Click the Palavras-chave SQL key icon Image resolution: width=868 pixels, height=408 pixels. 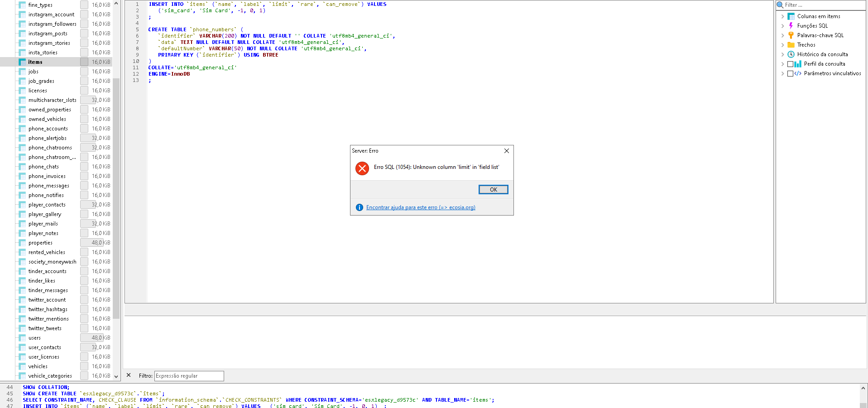pos(791,35)
